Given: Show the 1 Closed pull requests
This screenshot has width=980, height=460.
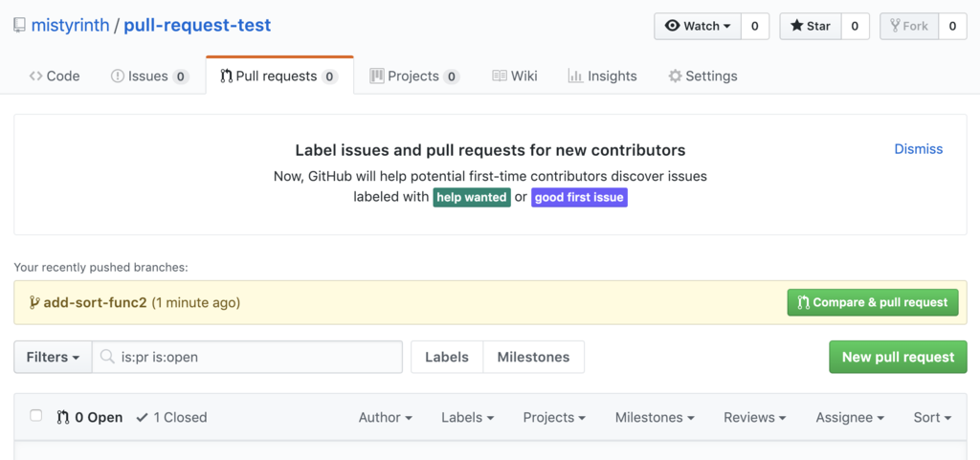Looking at the screenshot, I should [171, 417].
